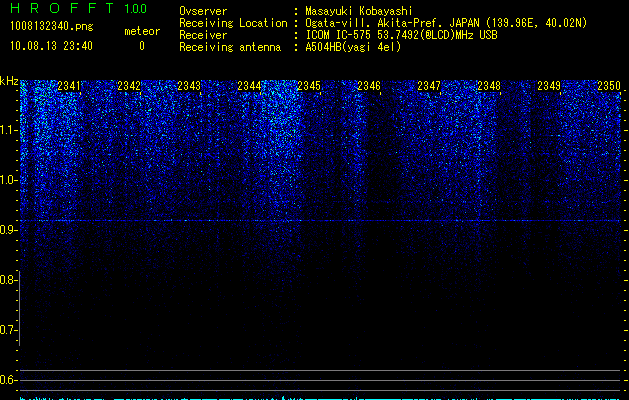Screen dimensions: 629x400
Task: Click the timestamp 10.08.13 23:40
Action: [x=51, y=46]
